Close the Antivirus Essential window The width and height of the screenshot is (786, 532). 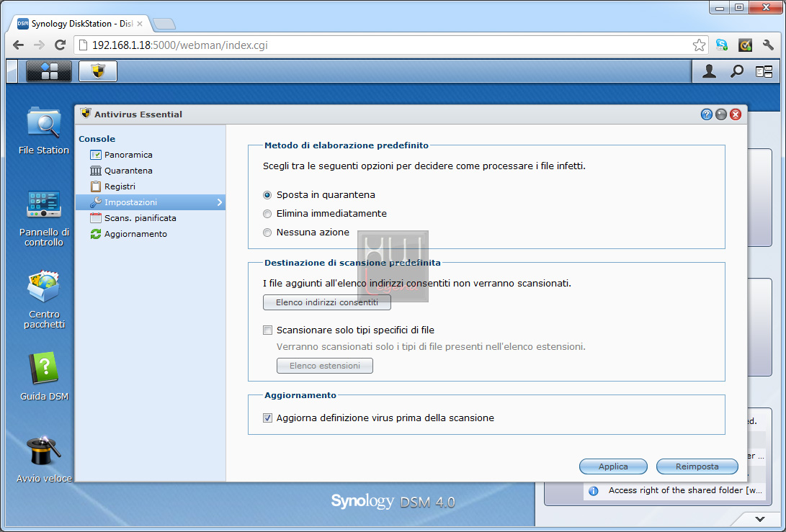click(x=736, y=114)
